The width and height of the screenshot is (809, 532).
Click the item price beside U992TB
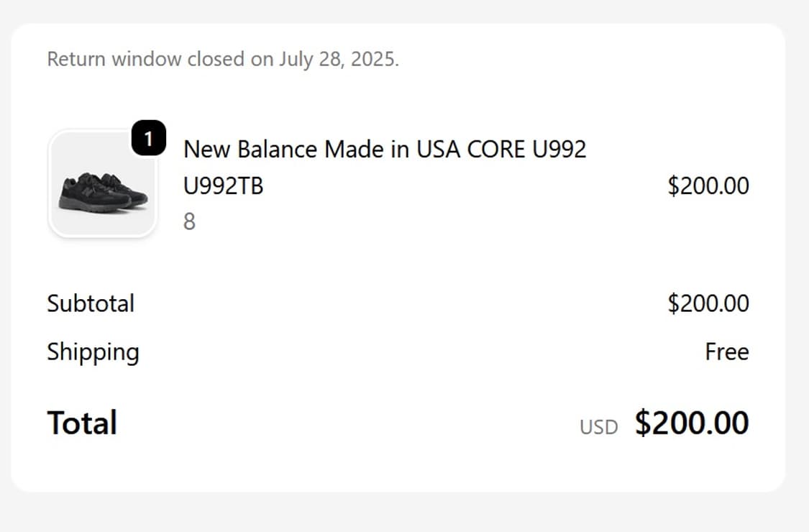click(708, 186)
